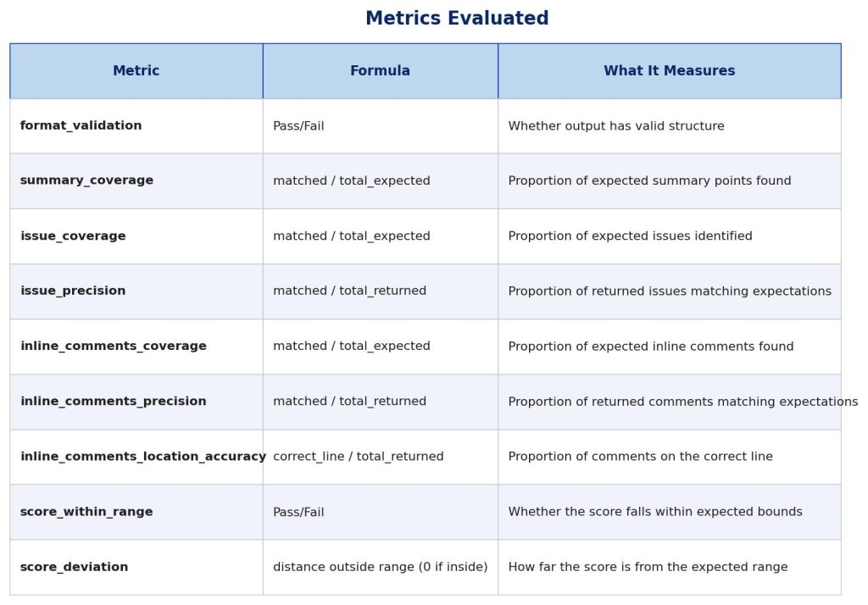
Task: Select the 'Whether output has valid structure' description
Action: 616,126
